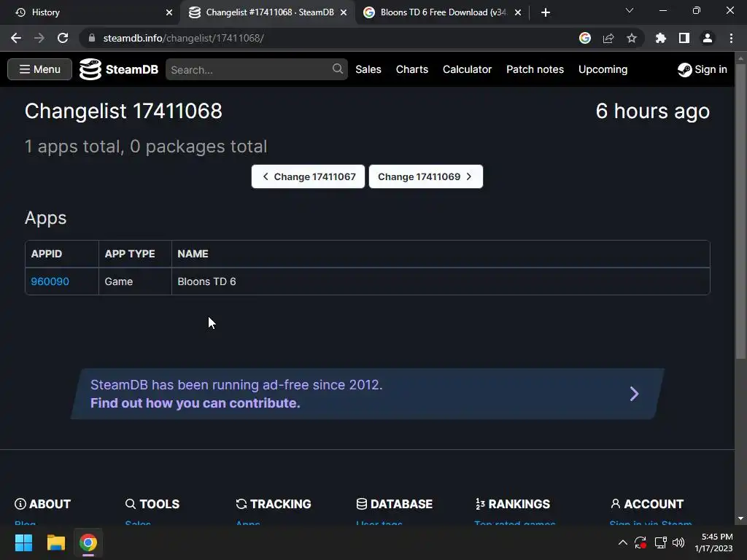Viewport: 747px width, 560px height.
Task: Close the Bloons TD 6 Free Download tab
Action: (518, 12)
